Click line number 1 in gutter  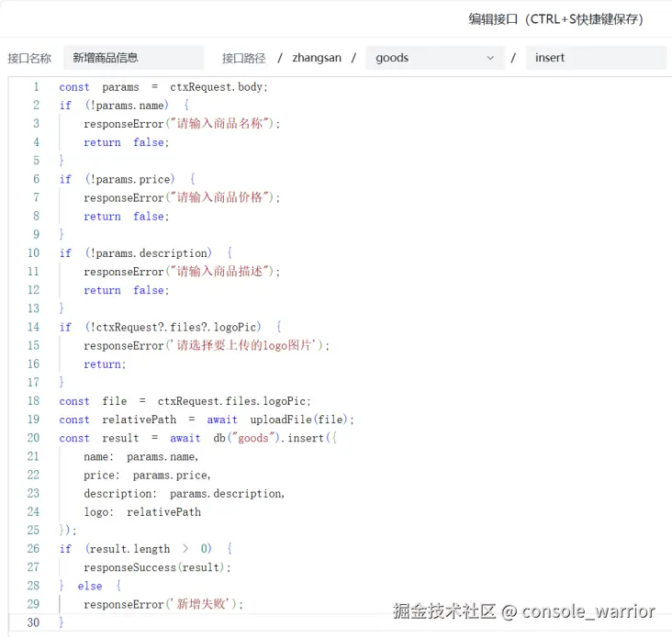[37, 87]
